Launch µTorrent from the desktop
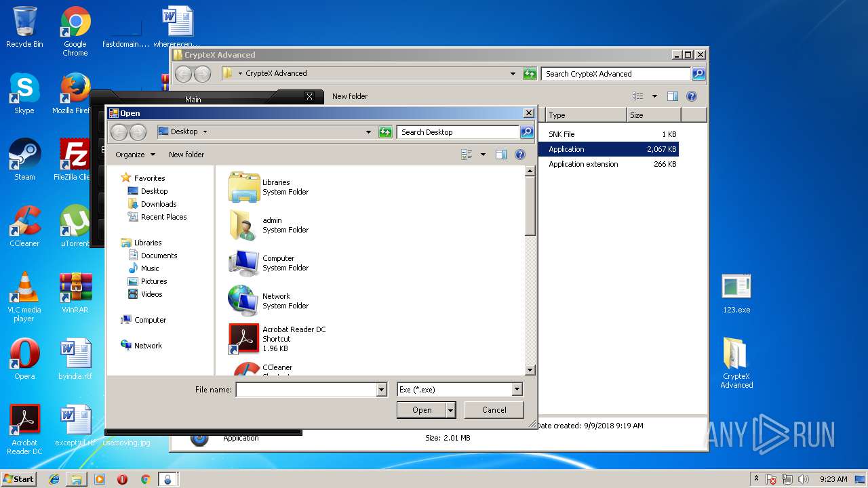868x488 pixels. coord(75,226)
